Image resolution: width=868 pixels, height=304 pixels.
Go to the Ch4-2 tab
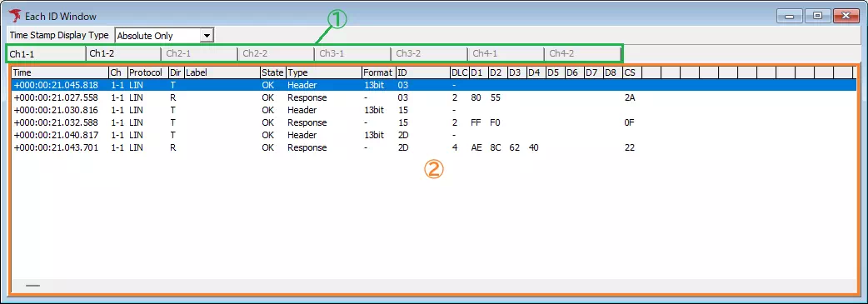tap(581, 53)
